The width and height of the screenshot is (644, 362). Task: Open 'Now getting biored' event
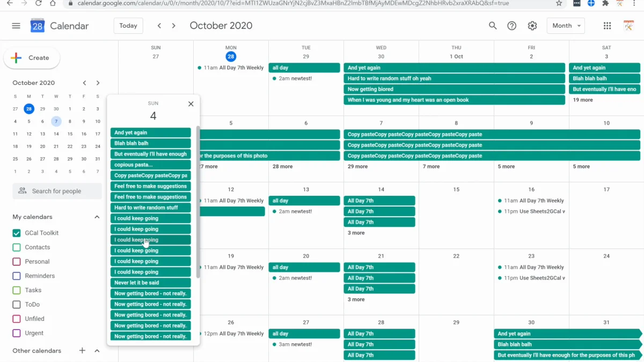pos(454,89)
